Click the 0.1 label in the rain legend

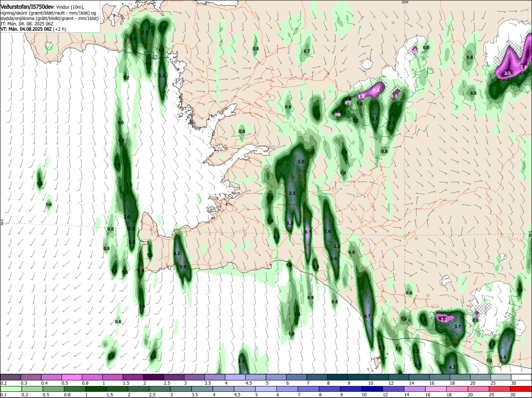pos(3,395)
